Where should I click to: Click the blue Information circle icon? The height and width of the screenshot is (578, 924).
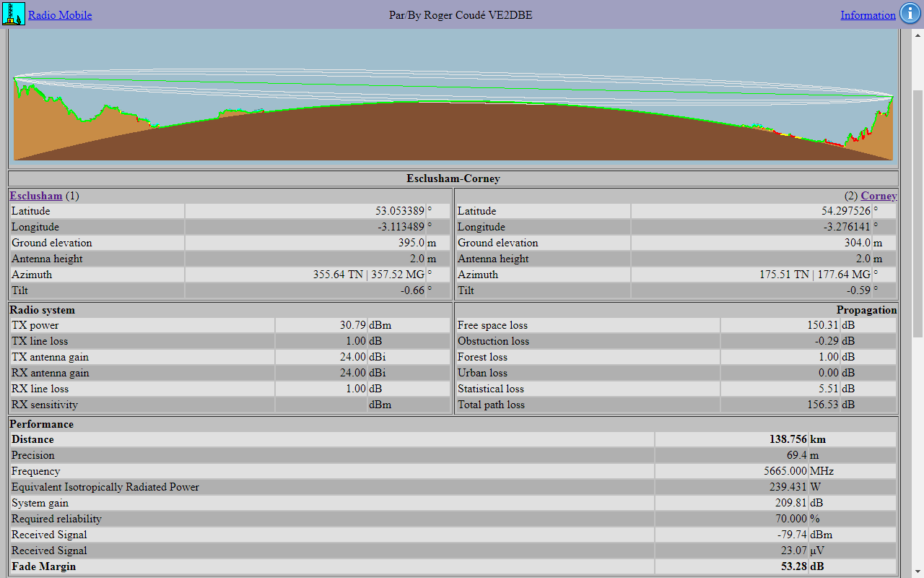coord(910,14)
